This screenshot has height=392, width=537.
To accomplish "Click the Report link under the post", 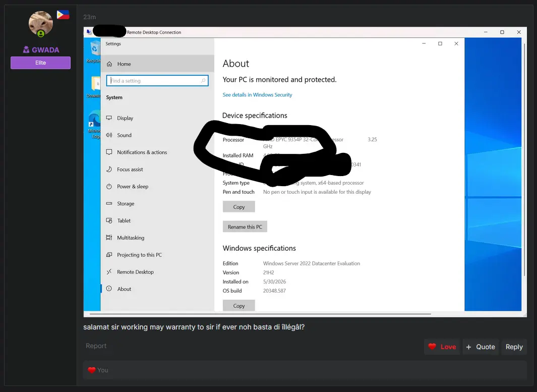I will click(x=96, y=346).
